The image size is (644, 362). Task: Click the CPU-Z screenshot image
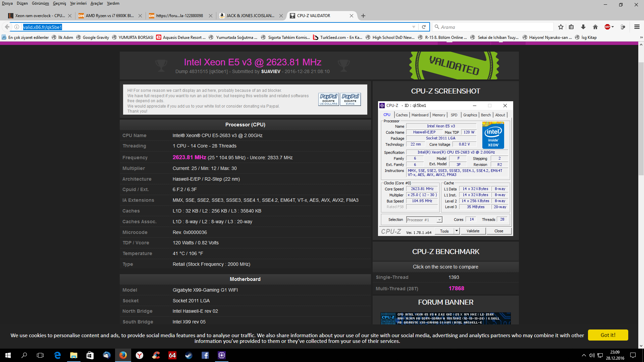pyautogui.click(x=445, y=169)
